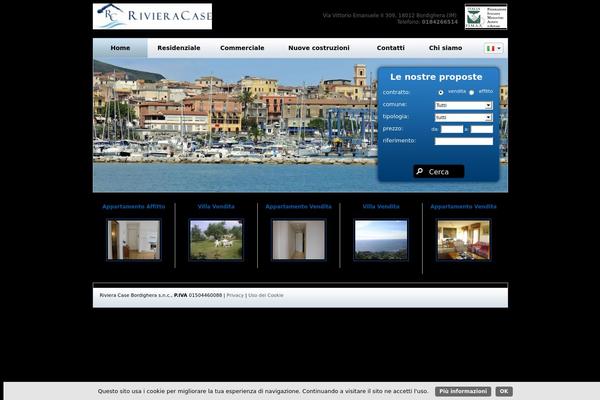Screen dimensions: 600x400
Task: Select the vendita radio button
Action: [441, 92]
